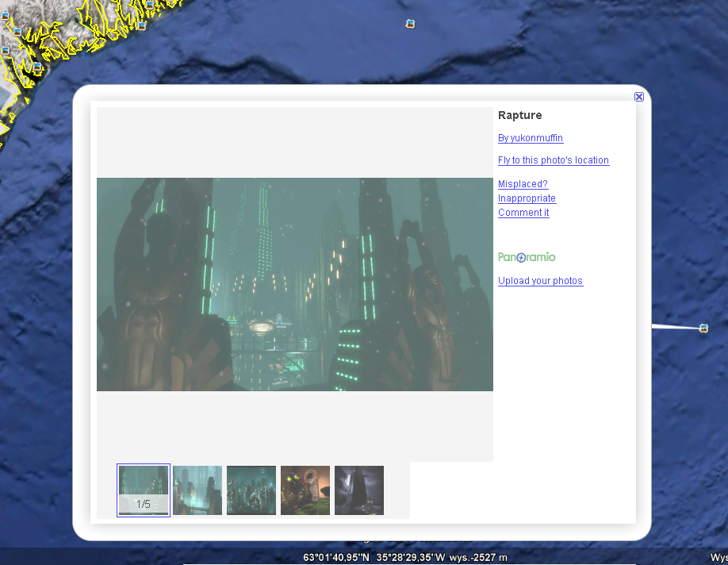Report photo via 'Misplaced?' link
The width and height of the screenshot is (728, 565).
tap(523, 184)
